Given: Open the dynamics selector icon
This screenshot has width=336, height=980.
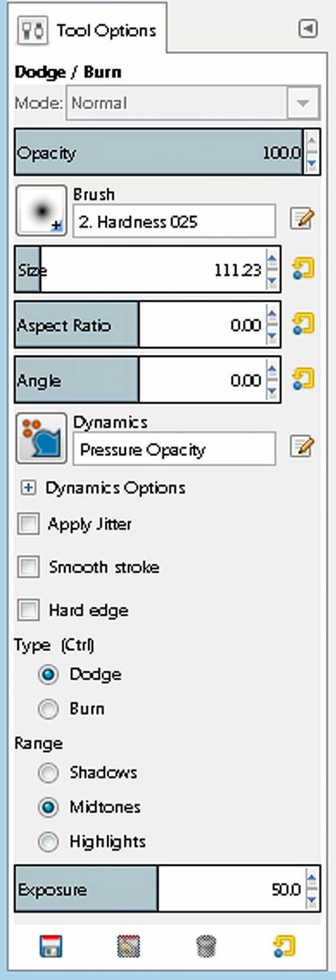Looking at the screenshot, I should [x=41, y=438].
